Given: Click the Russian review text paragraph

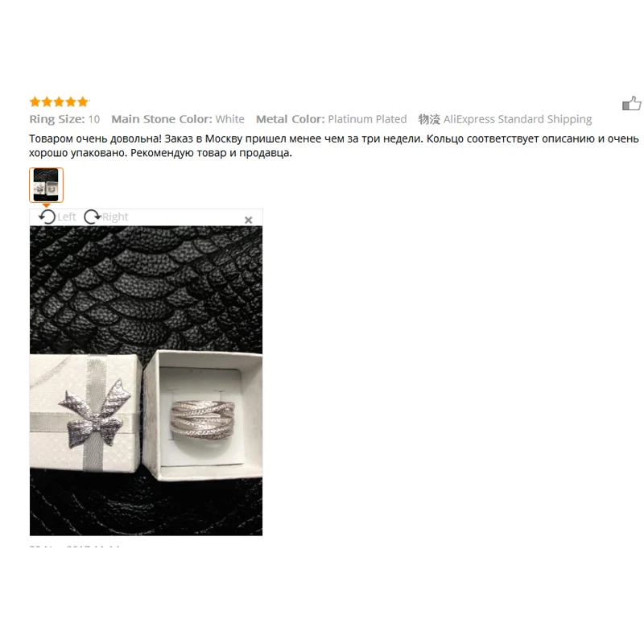Looking at the screenshot, I should (333, 146).
